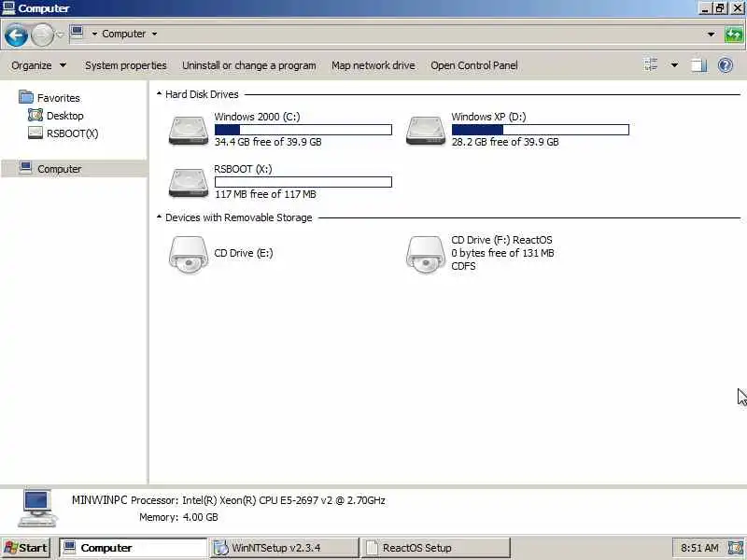Click the CDFS file system label
Screen dimensions: 747x560
(463, 266)
